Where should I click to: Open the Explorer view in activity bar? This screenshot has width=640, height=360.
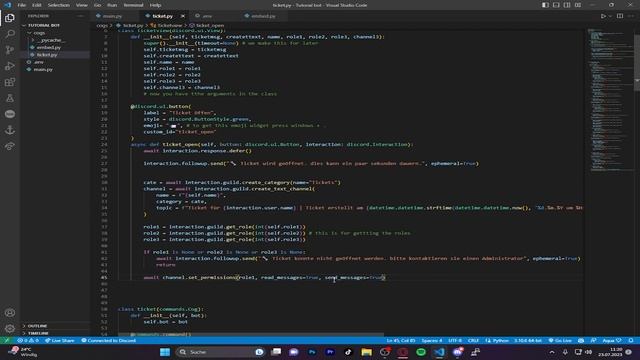10,18
